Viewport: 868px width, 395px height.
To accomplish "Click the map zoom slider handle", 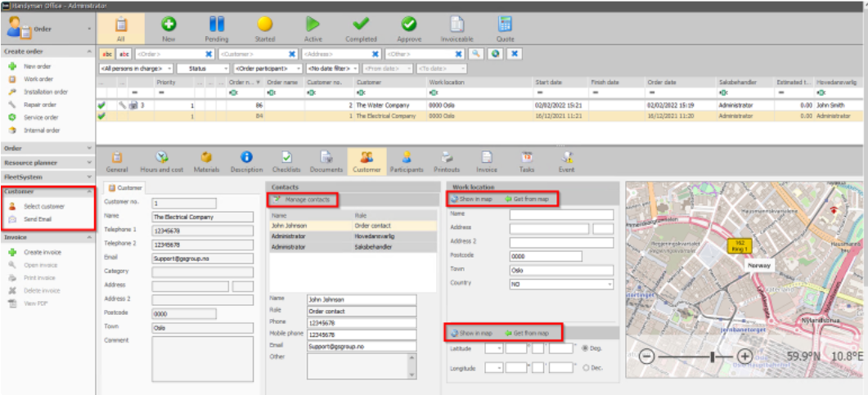I will coord(713,357).
